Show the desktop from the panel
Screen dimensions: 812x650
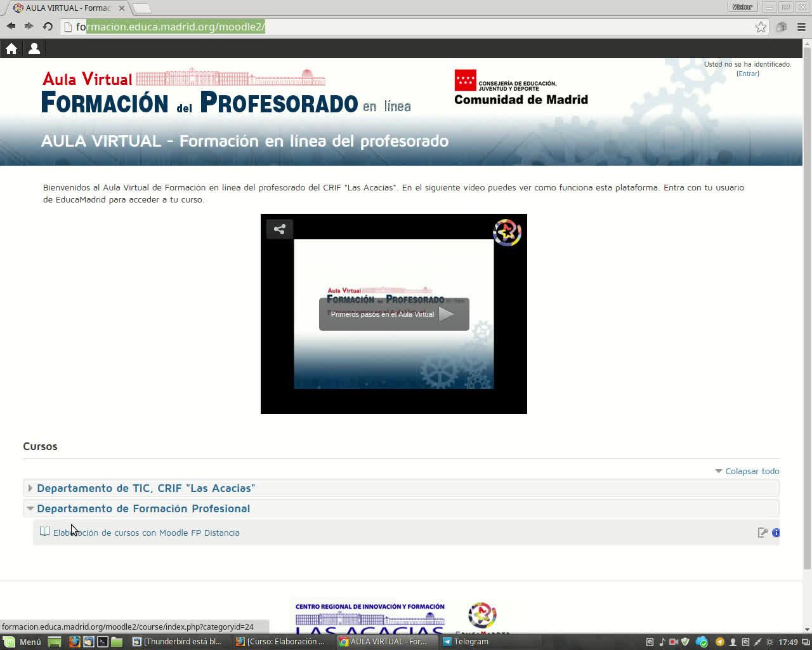[x=55, y=642]
